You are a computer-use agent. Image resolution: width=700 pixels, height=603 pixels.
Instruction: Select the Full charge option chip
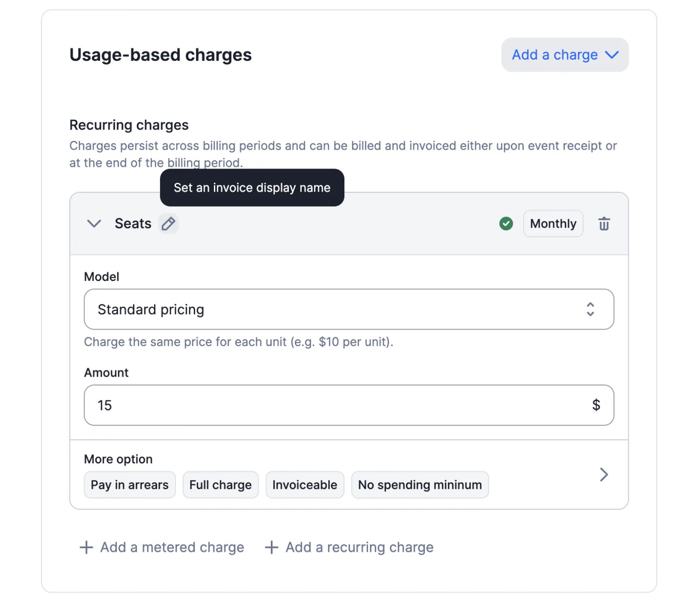tap(220, 485)
